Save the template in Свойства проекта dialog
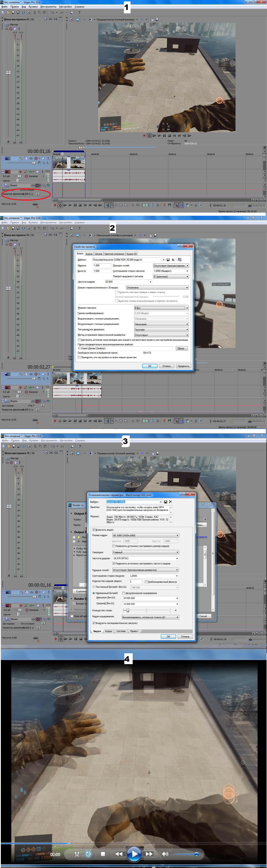Screen dimensions: 267x868 pos(168,260)
